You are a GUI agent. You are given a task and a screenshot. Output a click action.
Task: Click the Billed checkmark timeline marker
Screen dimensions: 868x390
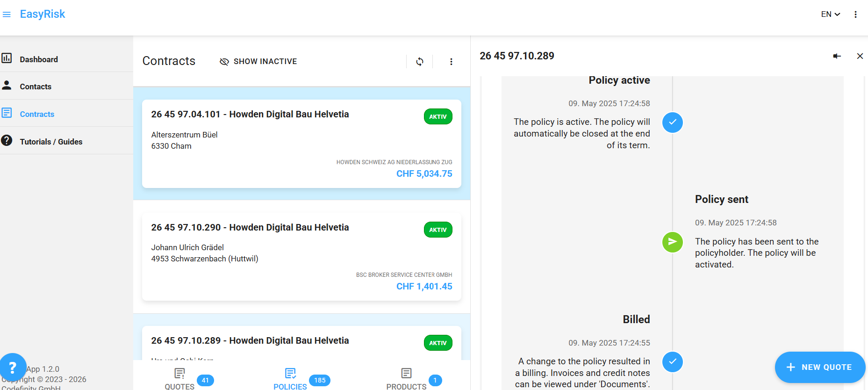click(x=673, y=362)
